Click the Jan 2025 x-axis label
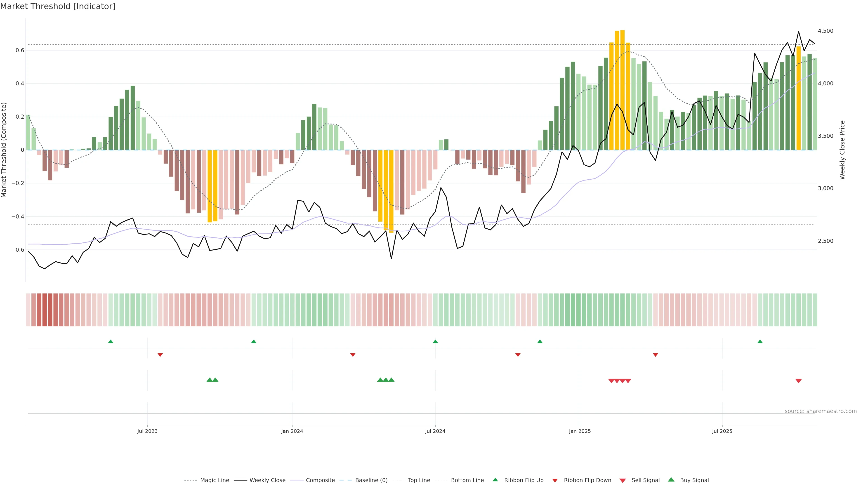Image resolution: width=868 pixels, height=488 pixels. (580, 431)
